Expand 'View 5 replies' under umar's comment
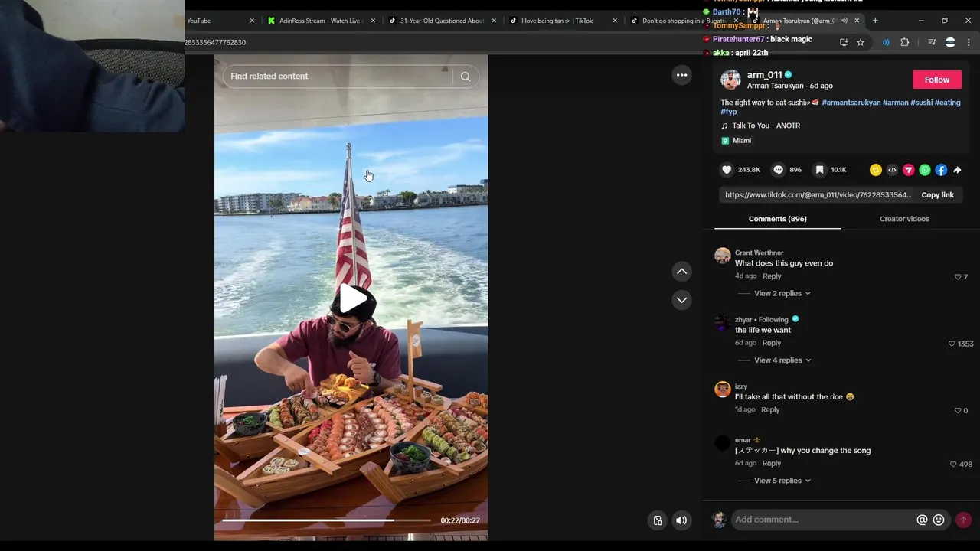 click(782, 481)
